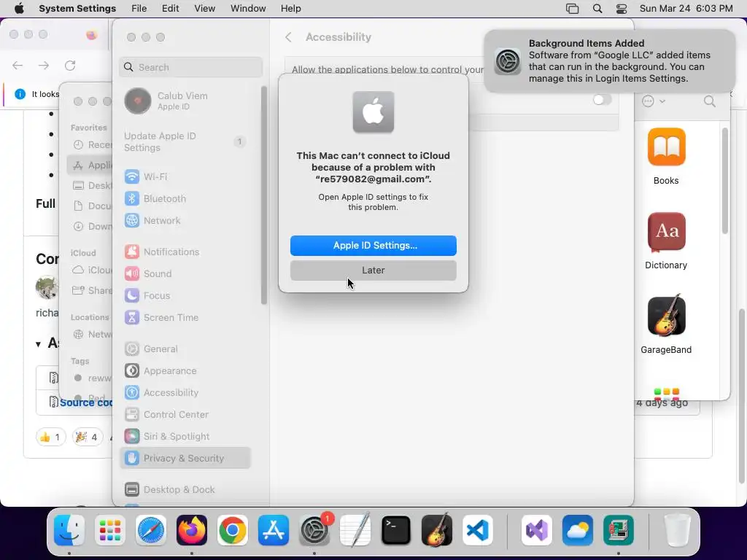Open the Help menu
The width and height of the screenshot is (747, 560).
[x=290, y=9]
